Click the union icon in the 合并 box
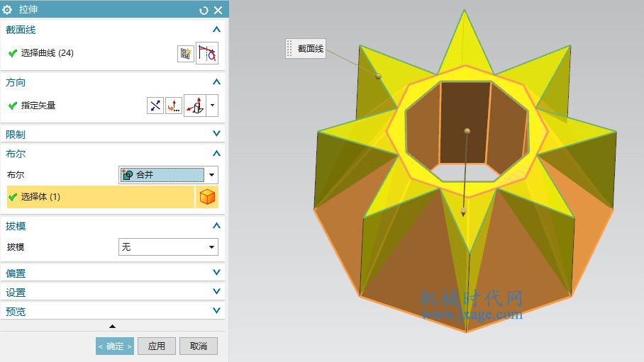Viewport: 644px width, 362px height. click(x=128, y=175)
